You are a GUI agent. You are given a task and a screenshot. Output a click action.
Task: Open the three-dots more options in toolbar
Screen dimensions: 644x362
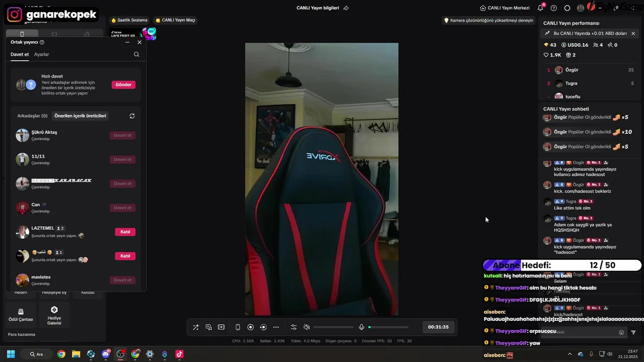coord(276,327)
